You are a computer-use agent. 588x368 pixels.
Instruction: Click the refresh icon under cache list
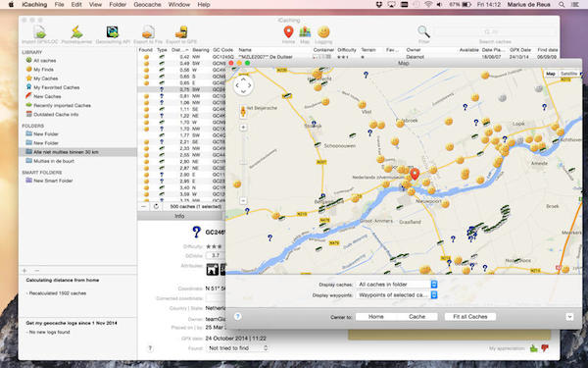tap(156, 206)
